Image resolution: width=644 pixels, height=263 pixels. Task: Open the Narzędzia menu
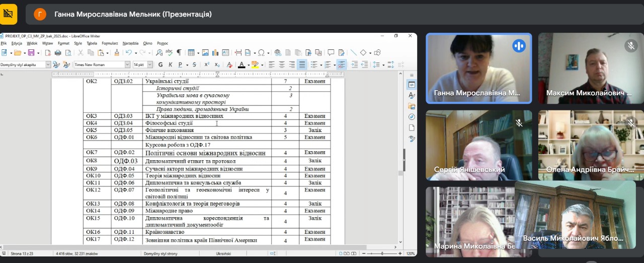click(130, 43)
